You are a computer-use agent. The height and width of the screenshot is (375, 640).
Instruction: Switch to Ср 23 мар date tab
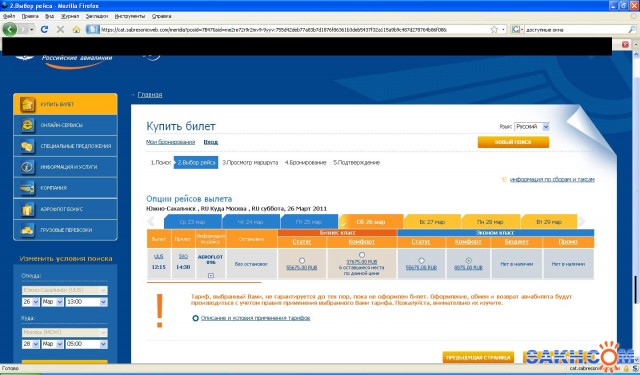point(193,222)
